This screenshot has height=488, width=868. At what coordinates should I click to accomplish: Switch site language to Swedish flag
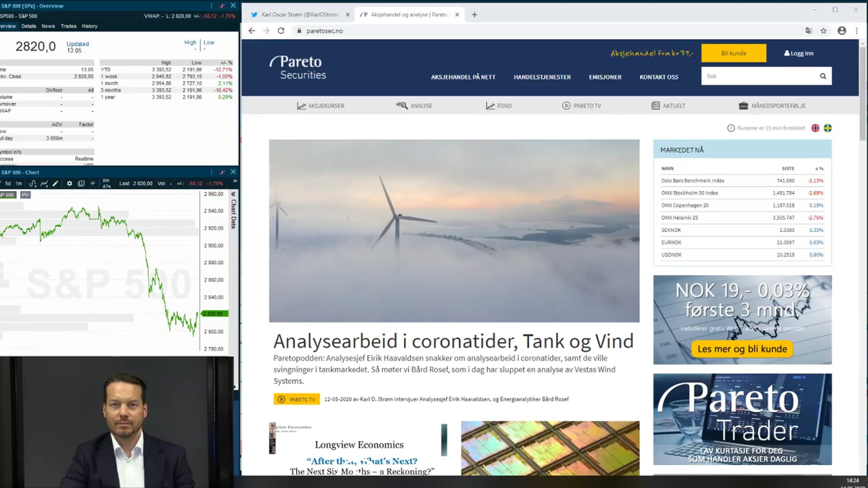[x=827, y=128]
